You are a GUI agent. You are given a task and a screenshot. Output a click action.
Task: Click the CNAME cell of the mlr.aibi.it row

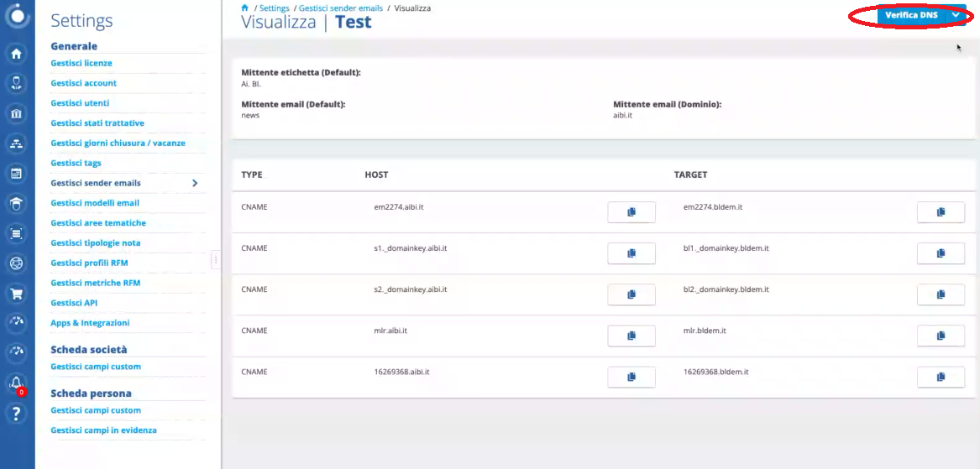(x=254, y=331)
